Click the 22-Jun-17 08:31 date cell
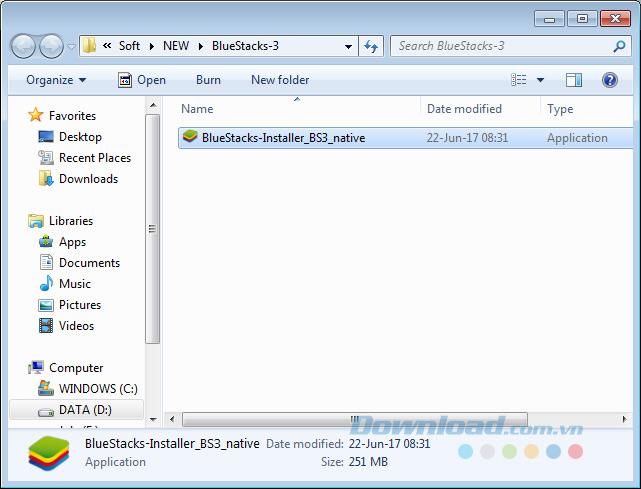 (467, 138)
